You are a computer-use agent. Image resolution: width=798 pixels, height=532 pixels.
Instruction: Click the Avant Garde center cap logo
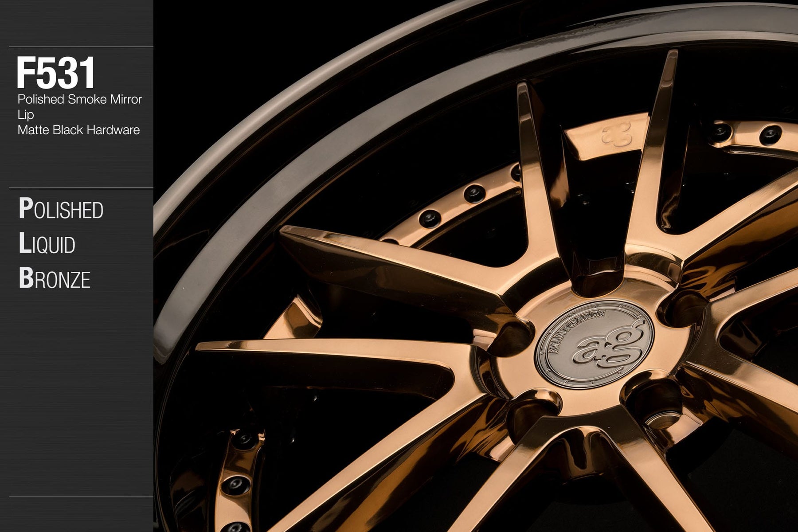pyautogui.click(x=594, y=344)
